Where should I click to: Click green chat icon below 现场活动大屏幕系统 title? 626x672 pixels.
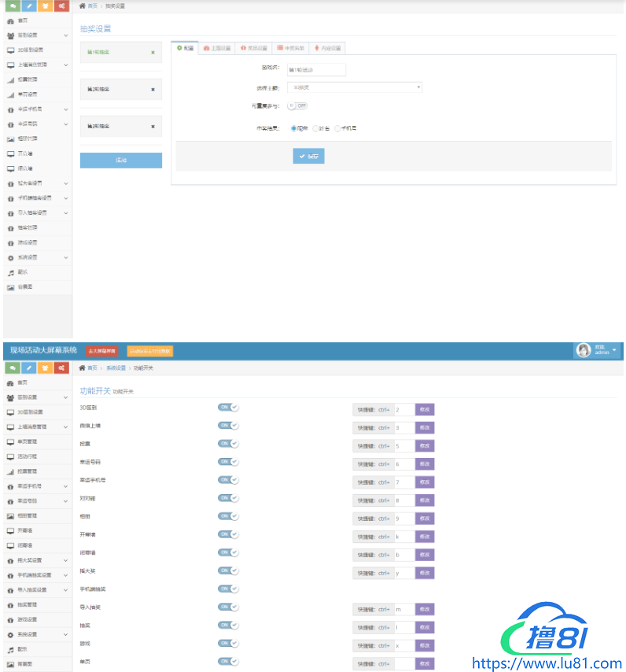(12, 367)
